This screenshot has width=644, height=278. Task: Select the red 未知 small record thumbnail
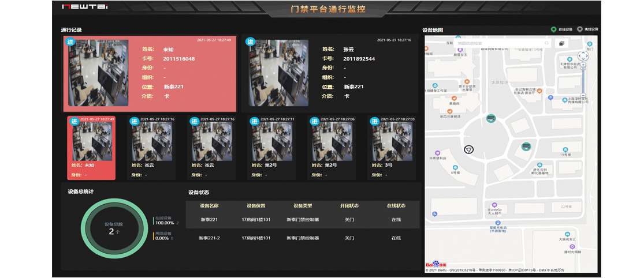pos(91,148)
